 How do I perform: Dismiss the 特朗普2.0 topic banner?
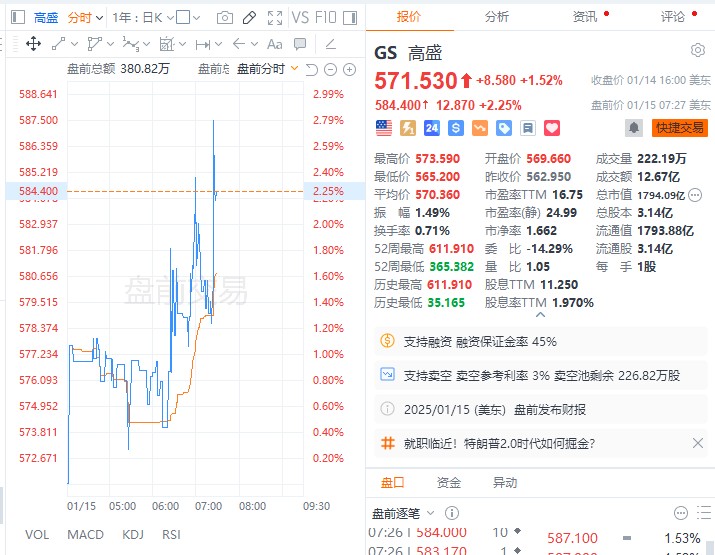698,443
